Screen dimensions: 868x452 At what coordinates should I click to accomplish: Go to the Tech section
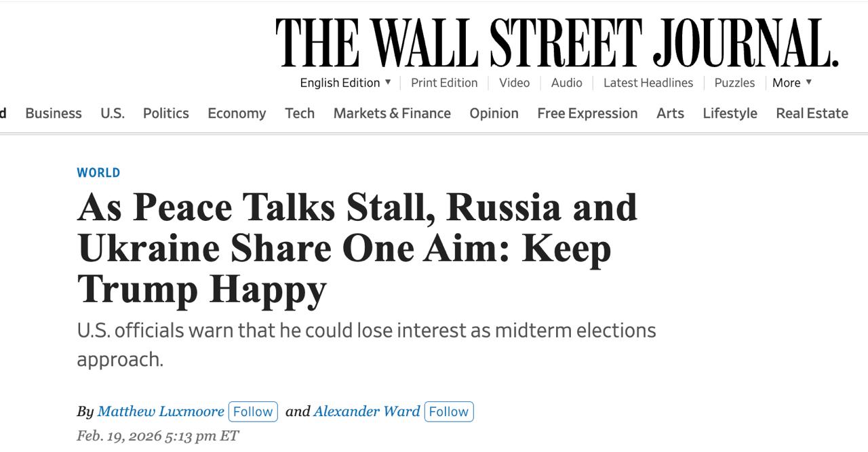coord(299,113)
